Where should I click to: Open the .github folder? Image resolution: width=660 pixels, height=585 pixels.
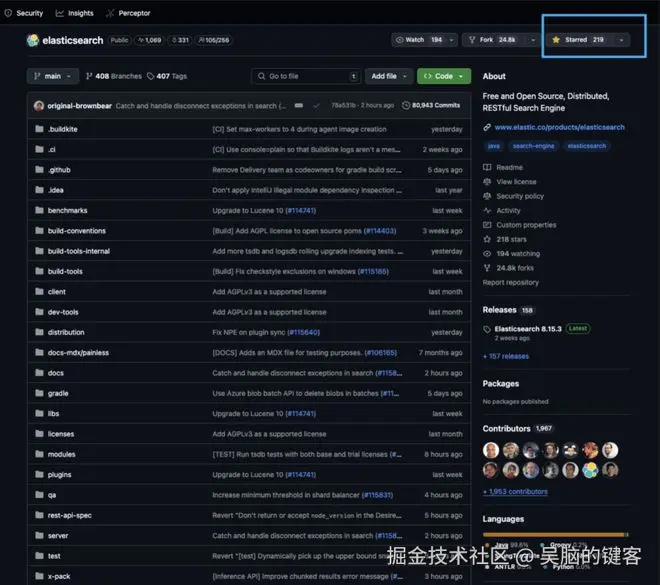[x=59, y=170]
